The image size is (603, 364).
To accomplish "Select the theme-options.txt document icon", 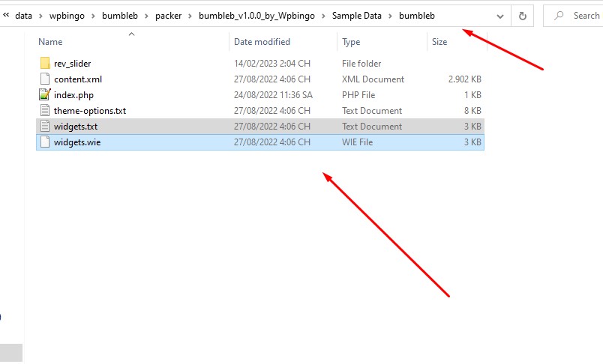I will coord(45,111).
